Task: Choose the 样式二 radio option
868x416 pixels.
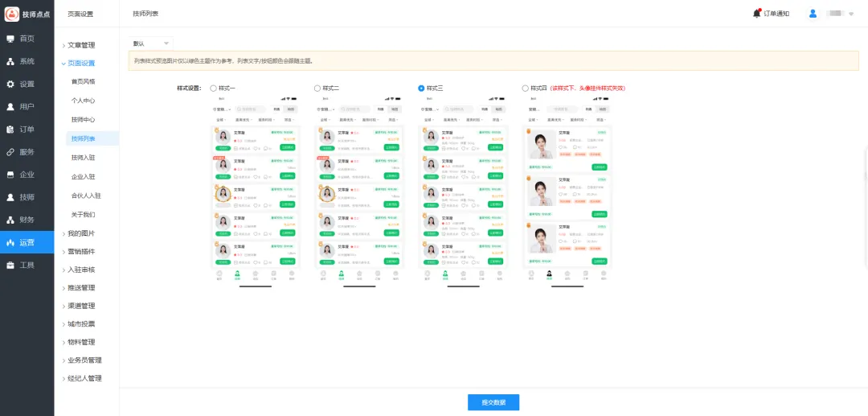Action: (317, 88)
